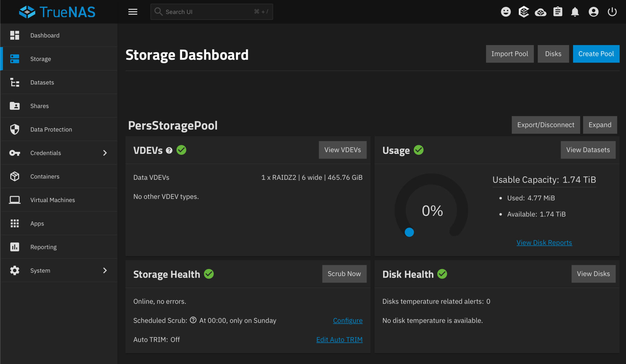Open the Edit Auto TRIM link
Viewport: 626px width, 364px height.
point(339,340)
